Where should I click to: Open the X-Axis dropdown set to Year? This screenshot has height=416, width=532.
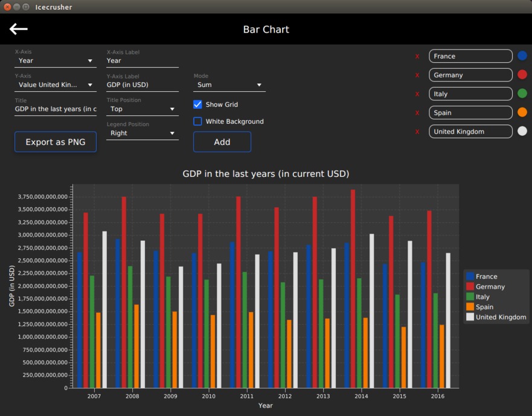pos(56,61)
